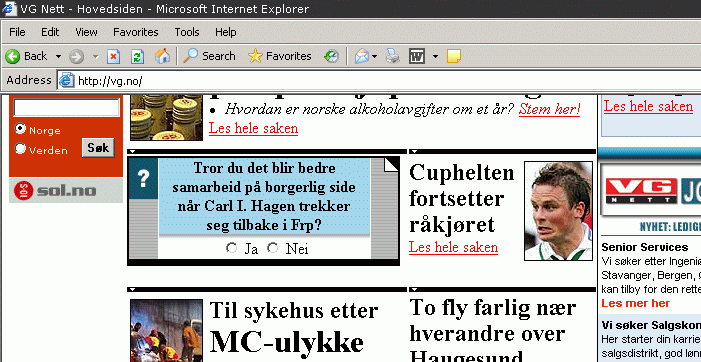Open the History clock icon
Screen dimensions: 701x362
[x=331, y=56]
